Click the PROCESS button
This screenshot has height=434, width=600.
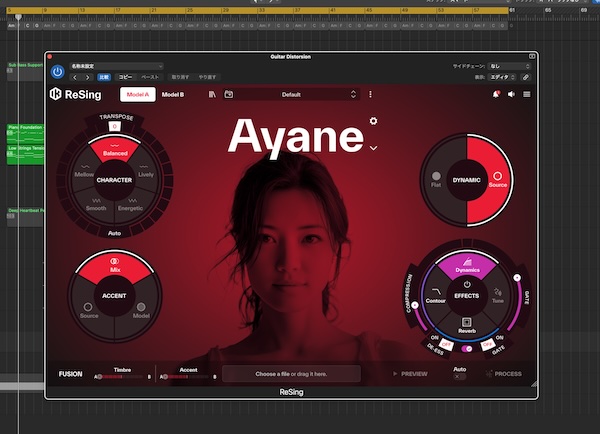point(504,374)
